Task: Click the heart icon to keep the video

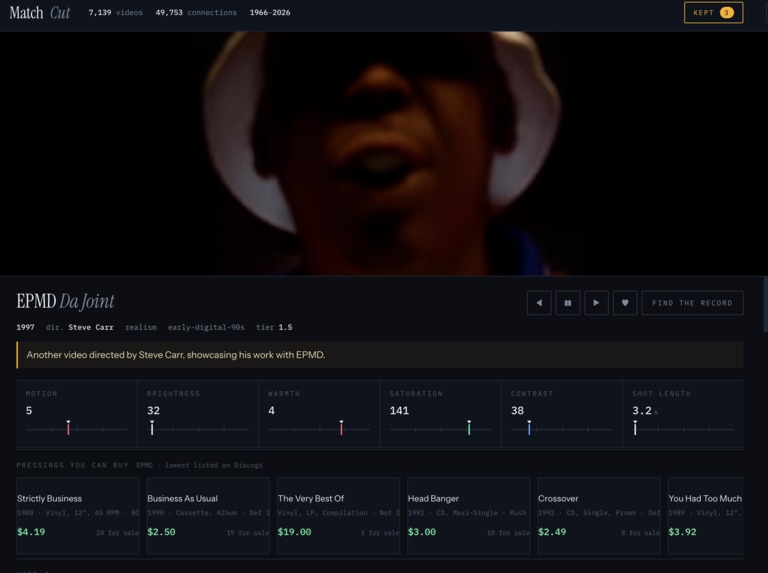Action: 625,303
